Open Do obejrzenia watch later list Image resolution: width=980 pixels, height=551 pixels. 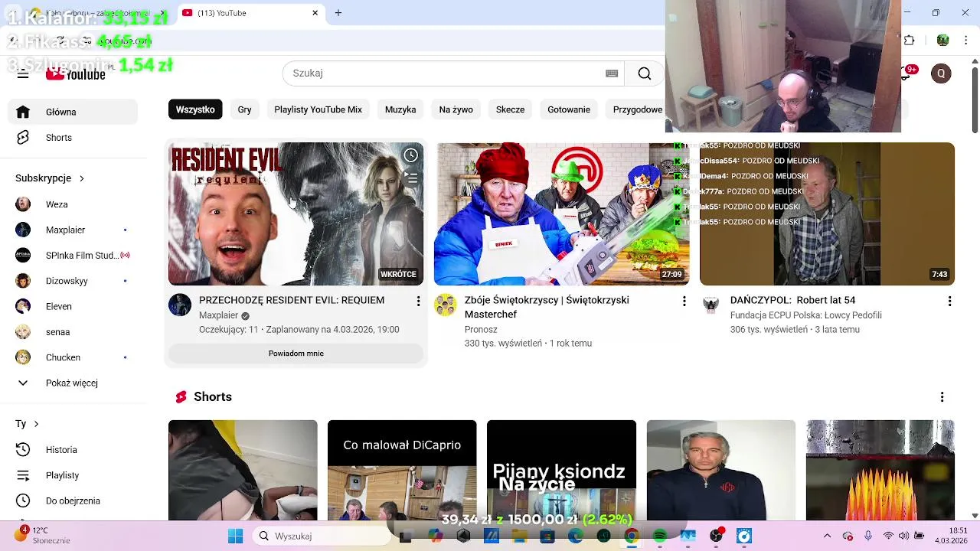[x=73, y=500]
